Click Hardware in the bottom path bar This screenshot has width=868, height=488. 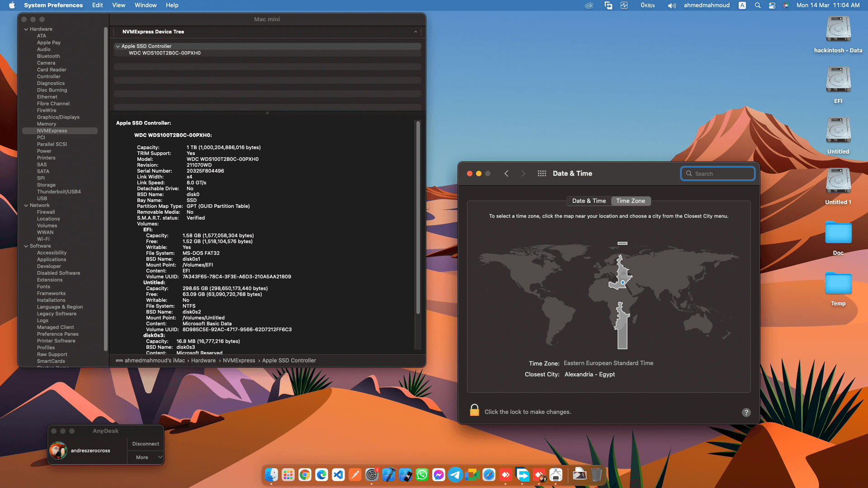click(203, 361)
